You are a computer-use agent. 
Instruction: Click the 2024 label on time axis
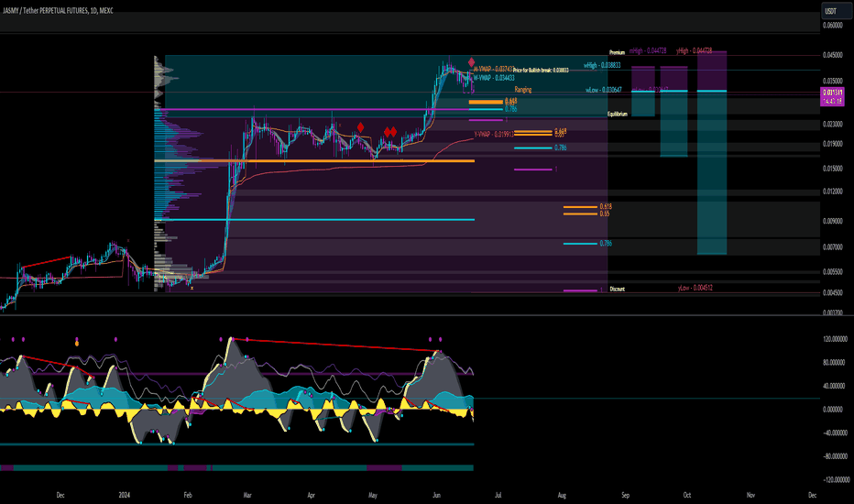pyautogui.click(x=125, y=495)
